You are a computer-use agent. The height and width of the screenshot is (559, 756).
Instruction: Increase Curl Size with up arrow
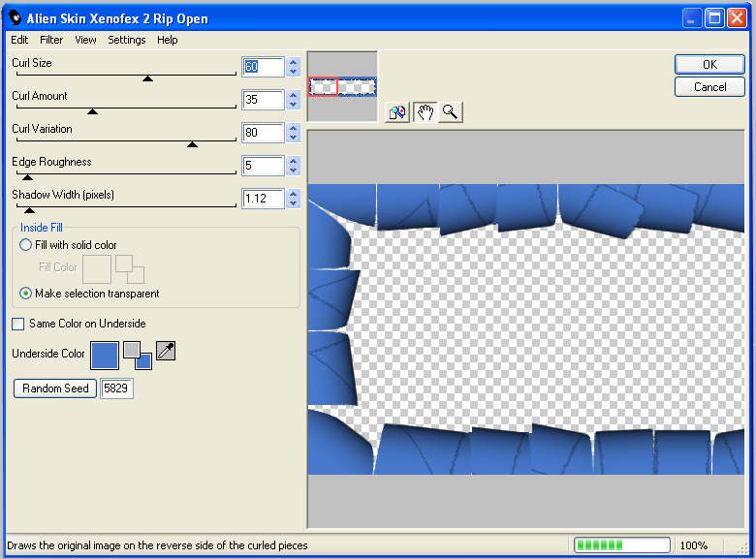point(293,62)
